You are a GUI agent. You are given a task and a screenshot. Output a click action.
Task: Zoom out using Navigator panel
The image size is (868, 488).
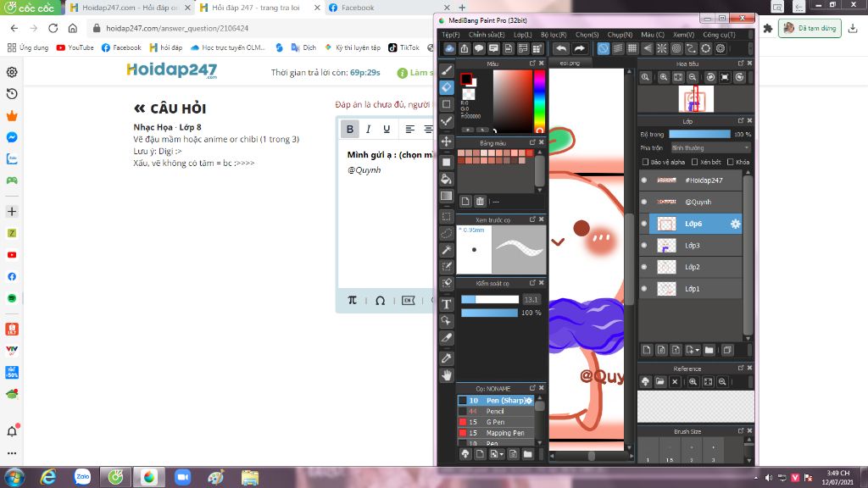(x=693, y=77)
